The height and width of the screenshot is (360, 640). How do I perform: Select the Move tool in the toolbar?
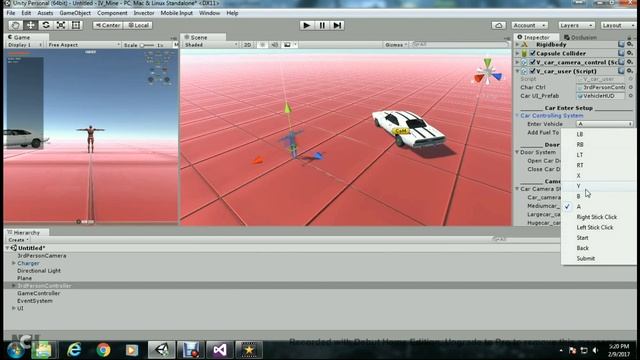(x=31, y=25)
